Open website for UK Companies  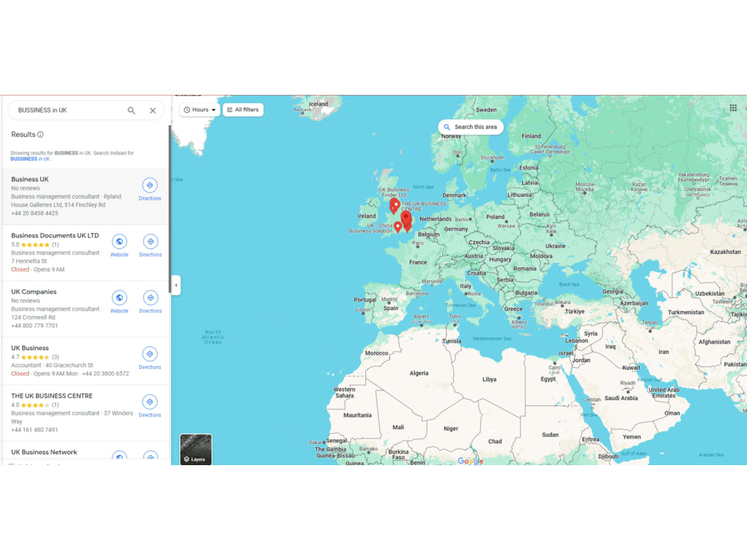click(119, 302)
